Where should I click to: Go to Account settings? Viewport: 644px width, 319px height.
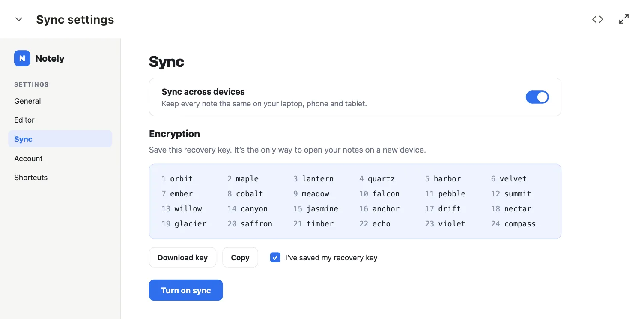(x=60, y=158)
